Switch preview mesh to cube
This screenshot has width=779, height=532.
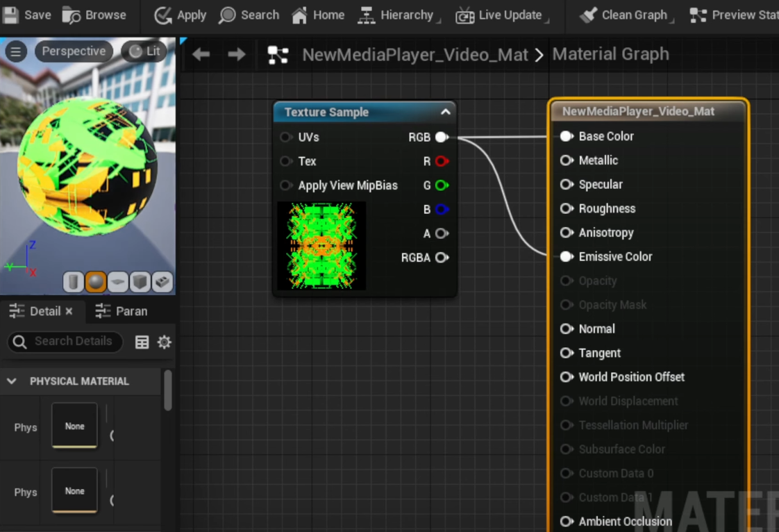pos(140,281)
